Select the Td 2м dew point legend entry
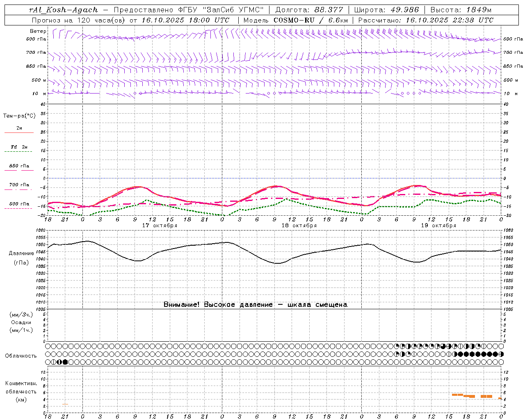Viewport: 525px width, 420px height. [x=19, y=147]
